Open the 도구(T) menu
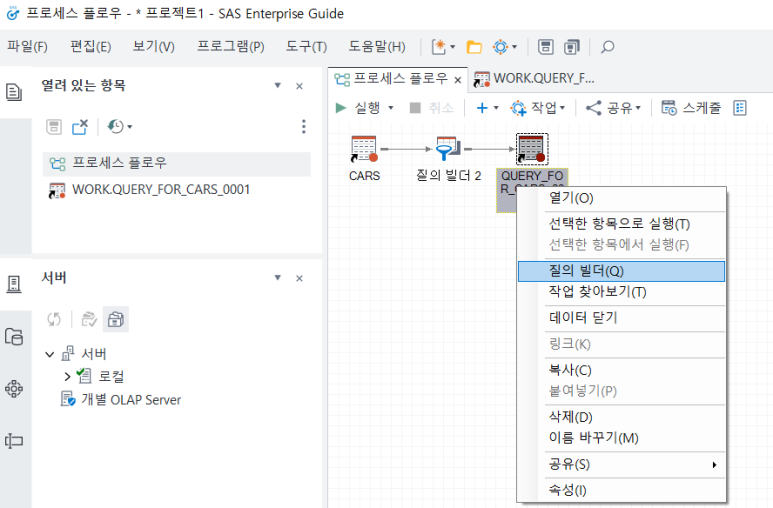This screenshot has width=773, height=508. click(306, 47)
